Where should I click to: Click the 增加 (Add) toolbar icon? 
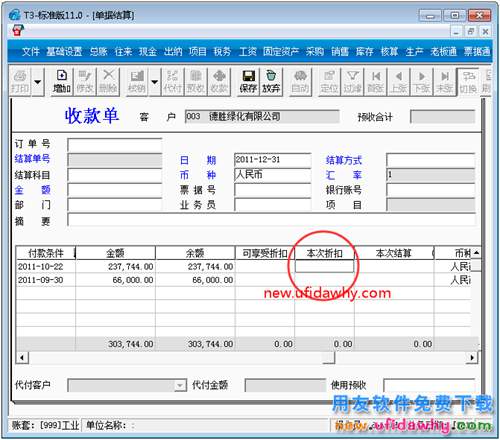coord(62,82)
